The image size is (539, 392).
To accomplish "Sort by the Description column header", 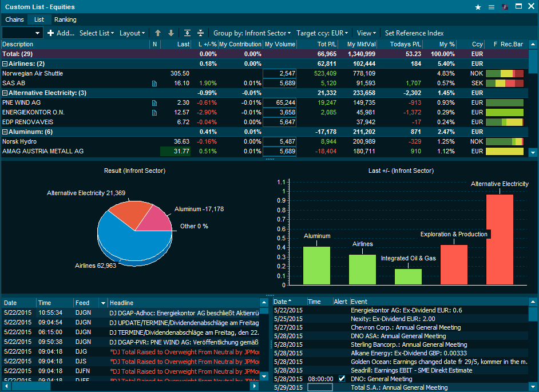I will 76,45.
